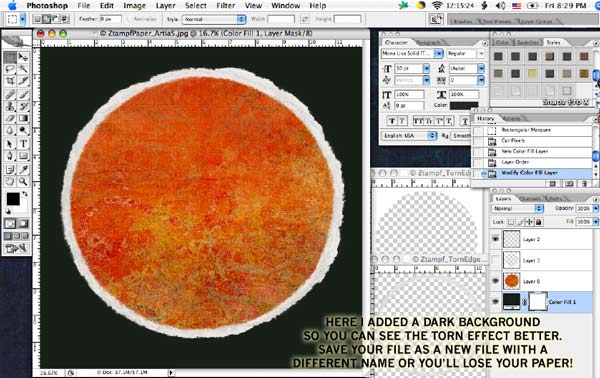
Task: Toggle Lock position in Layers panel
Action: [530, 222]
